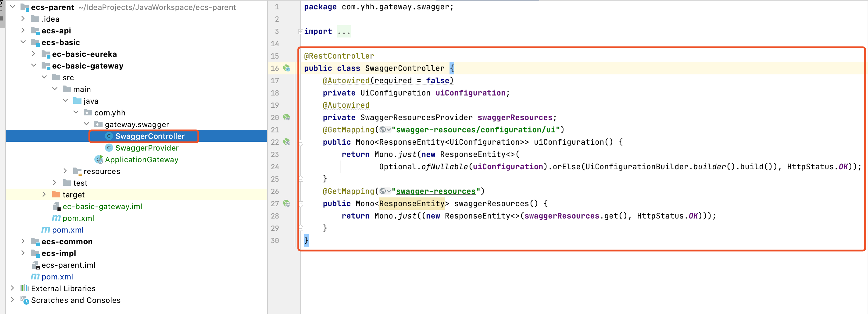Screen dimensions: 868x314
Task: Open the "swagger-resources" mapping link on line 26
Action: [436, 191]
